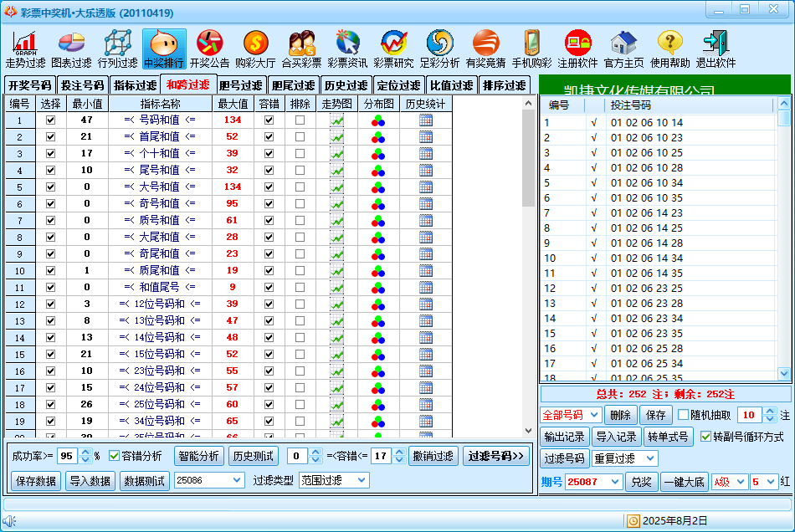Click the 使用帮助 help icon
The height and width of the screenshot is (532, 795).
point(669,49)
